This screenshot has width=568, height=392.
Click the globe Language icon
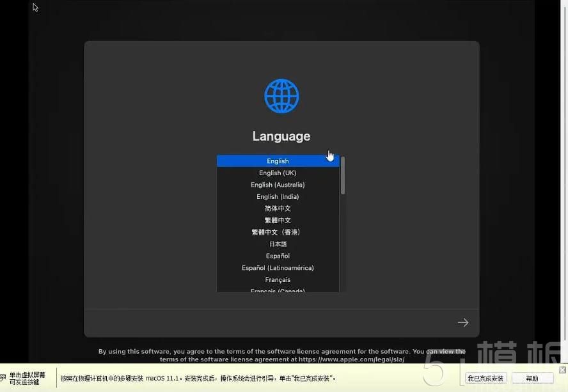pyautogui.click(x=281, y=95)
